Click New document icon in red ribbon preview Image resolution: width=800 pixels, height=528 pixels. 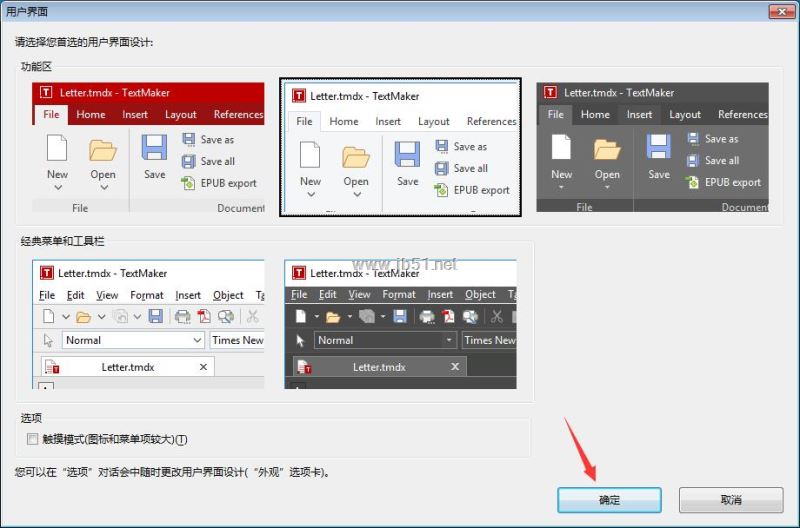57,148
